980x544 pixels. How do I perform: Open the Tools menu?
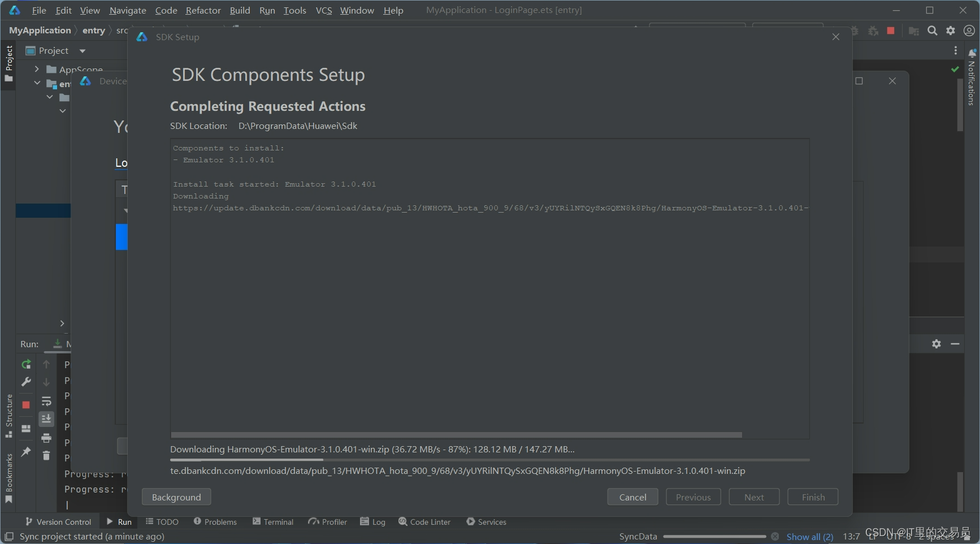[294, 10]
